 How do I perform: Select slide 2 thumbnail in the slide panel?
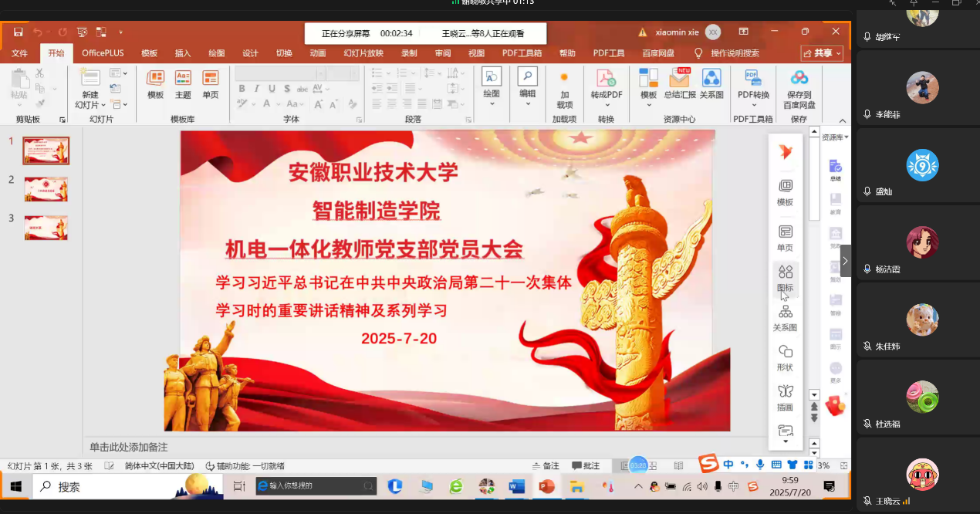[46, 189]
